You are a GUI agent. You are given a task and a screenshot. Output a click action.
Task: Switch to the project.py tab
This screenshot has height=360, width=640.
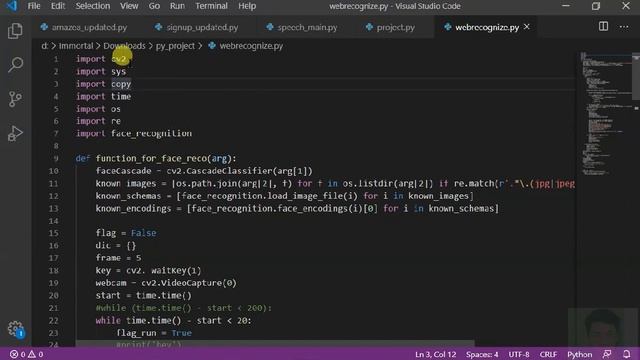[395, 27]
